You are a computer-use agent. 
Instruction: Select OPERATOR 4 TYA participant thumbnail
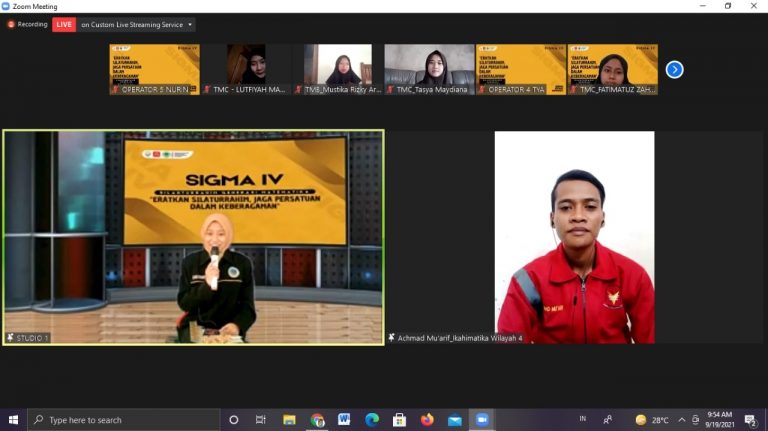tap(521, 69)
